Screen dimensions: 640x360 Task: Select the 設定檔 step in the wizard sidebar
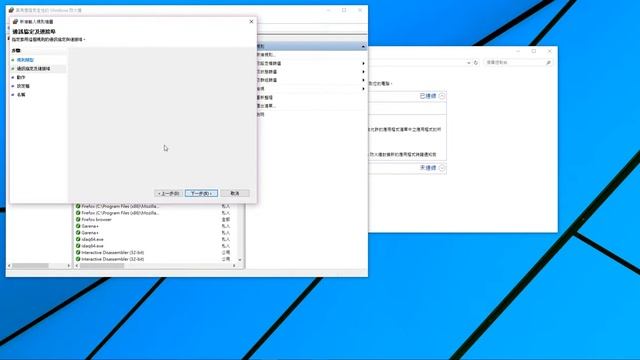click(x=23, y=86)
